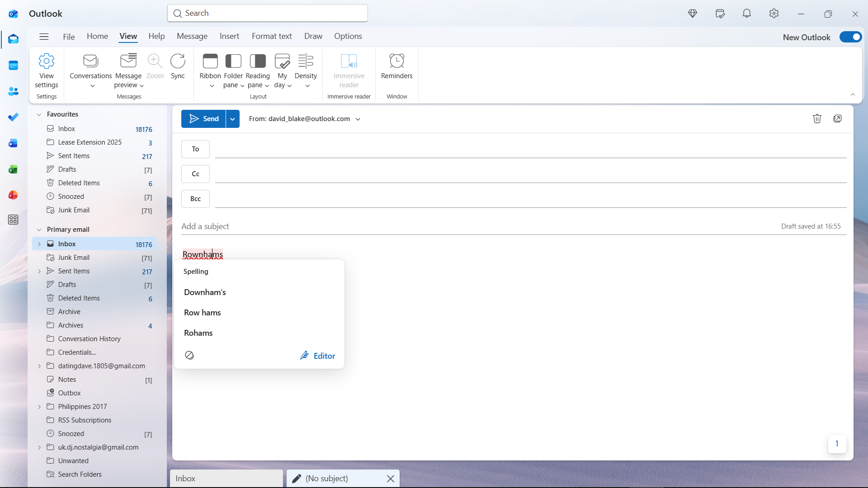Expand Sent Items under Primary email
This screenshot has width=868, height=488.
pos(39,271)
